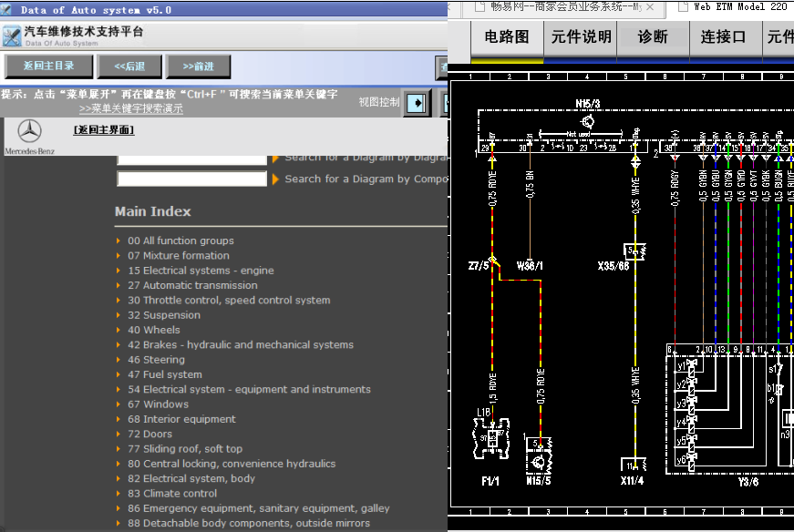Open 82 Electrical system, body
The image size is (794, 532).
tap(191, 478)
